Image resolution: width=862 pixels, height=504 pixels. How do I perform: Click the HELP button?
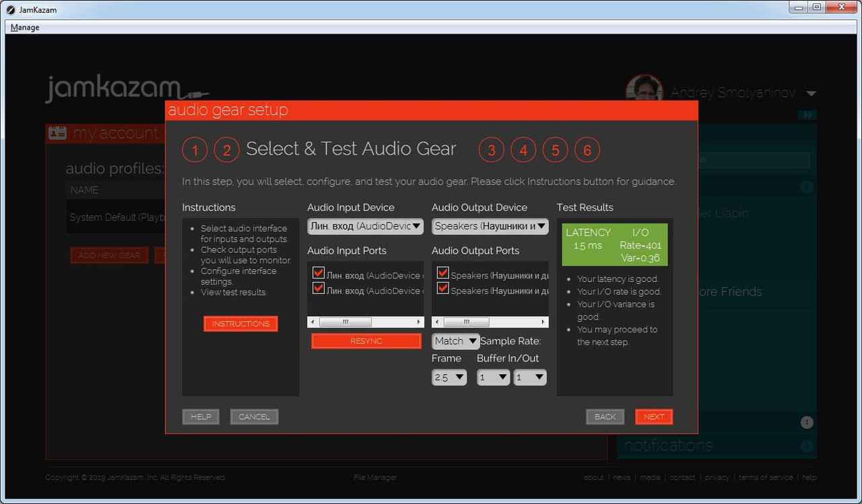pos(201,417)
